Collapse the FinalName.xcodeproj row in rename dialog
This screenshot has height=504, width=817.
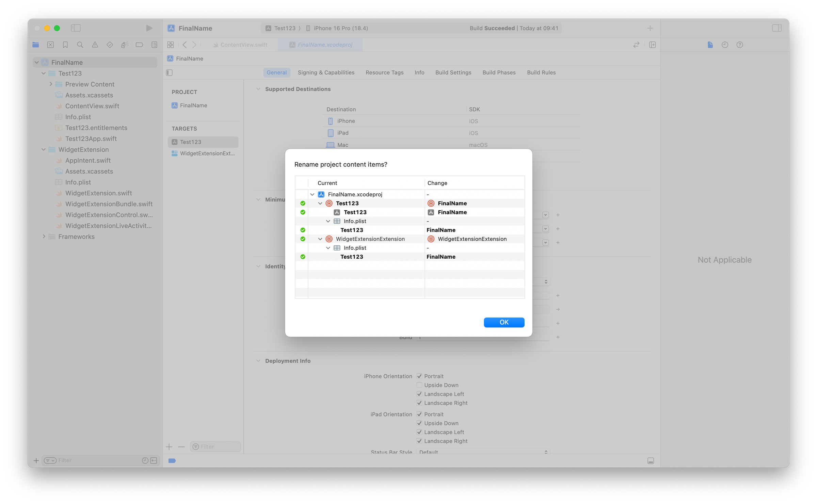pos(313,194)
